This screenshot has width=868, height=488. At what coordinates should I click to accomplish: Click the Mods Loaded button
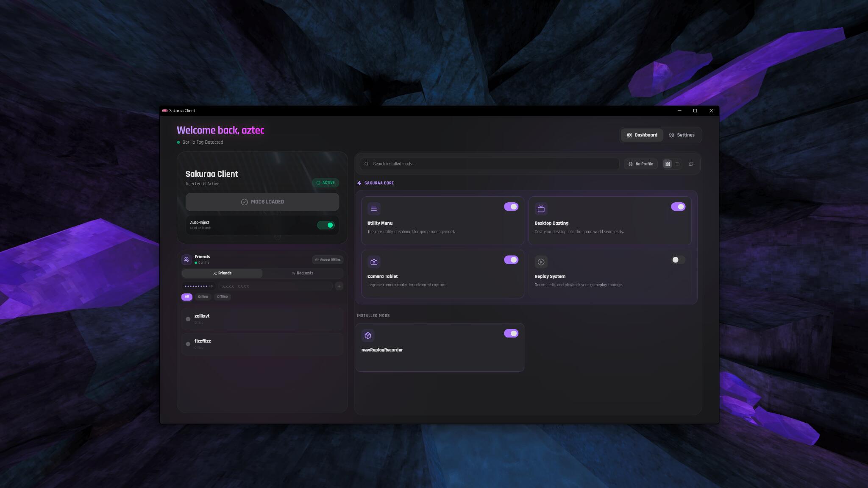(x=262, y=202)
